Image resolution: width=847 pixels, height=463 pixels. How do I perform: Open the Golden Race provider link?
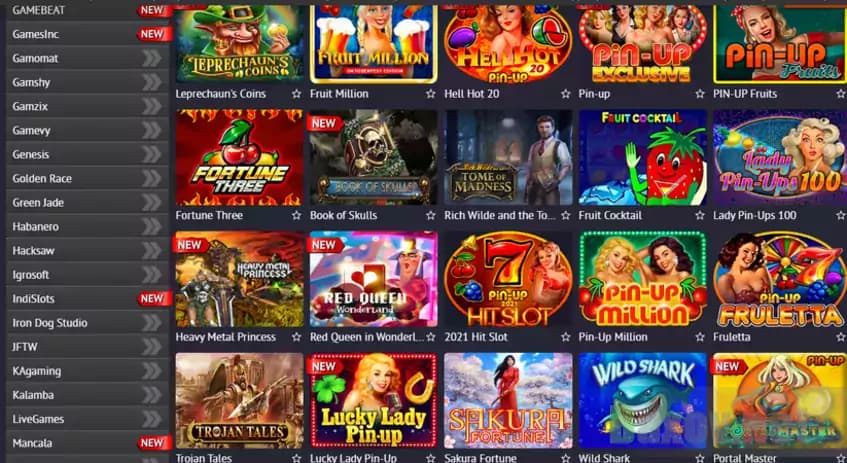(87, 178)
